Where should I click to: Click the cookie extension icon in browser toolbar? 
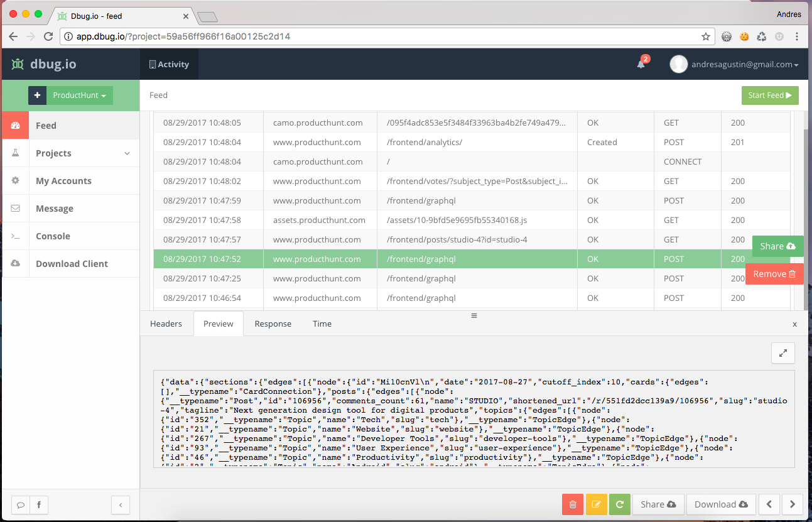click(x=744, y=36)
